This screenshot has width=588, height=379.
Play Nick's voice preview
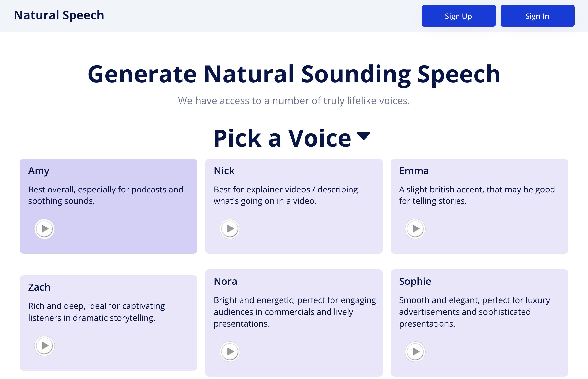tap(230, 229)
